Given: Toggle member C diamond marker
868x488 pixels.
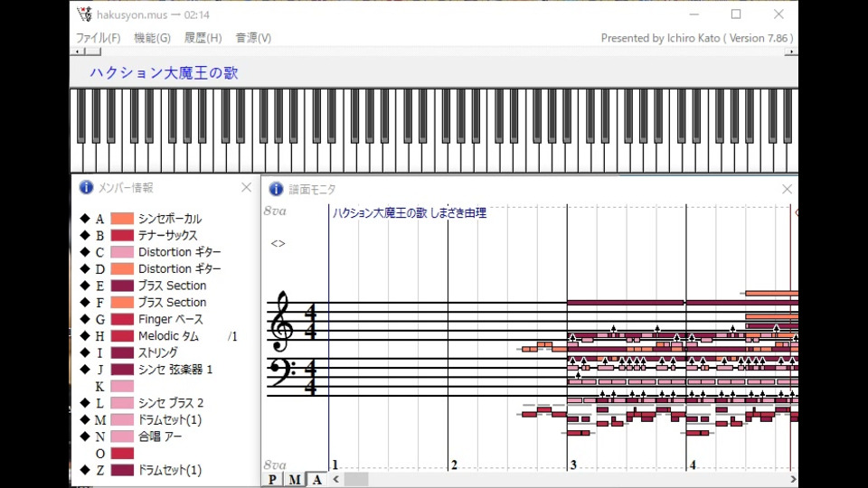Looking at the screenshot, I should coord(85,252).
